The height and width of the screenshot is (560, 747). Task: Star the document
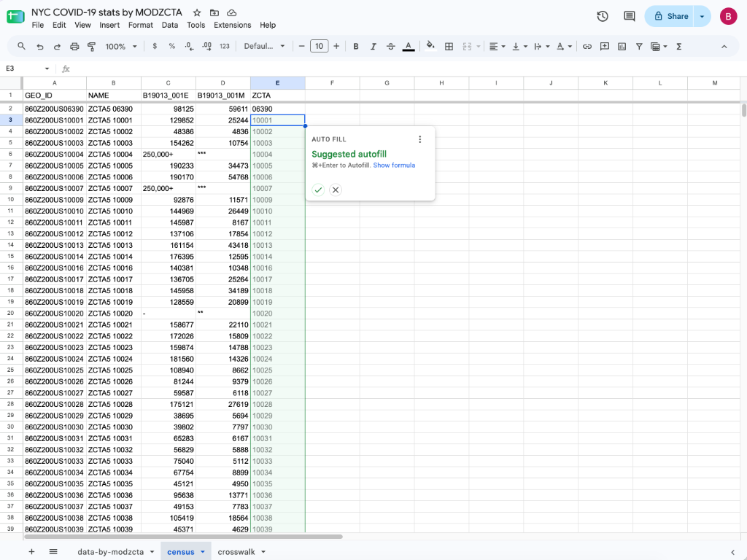[197, 12]
